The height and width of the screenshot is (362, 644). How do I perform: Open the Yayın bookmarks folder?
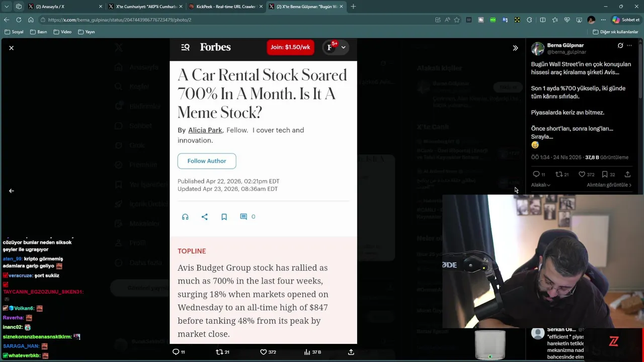87,32
